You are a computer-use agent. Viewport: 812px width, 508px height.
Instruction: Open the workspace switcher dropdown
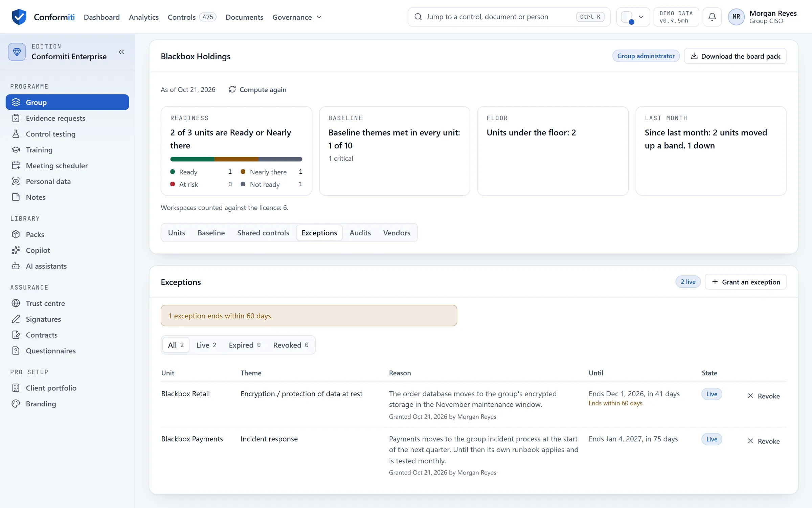click(633, 17)
